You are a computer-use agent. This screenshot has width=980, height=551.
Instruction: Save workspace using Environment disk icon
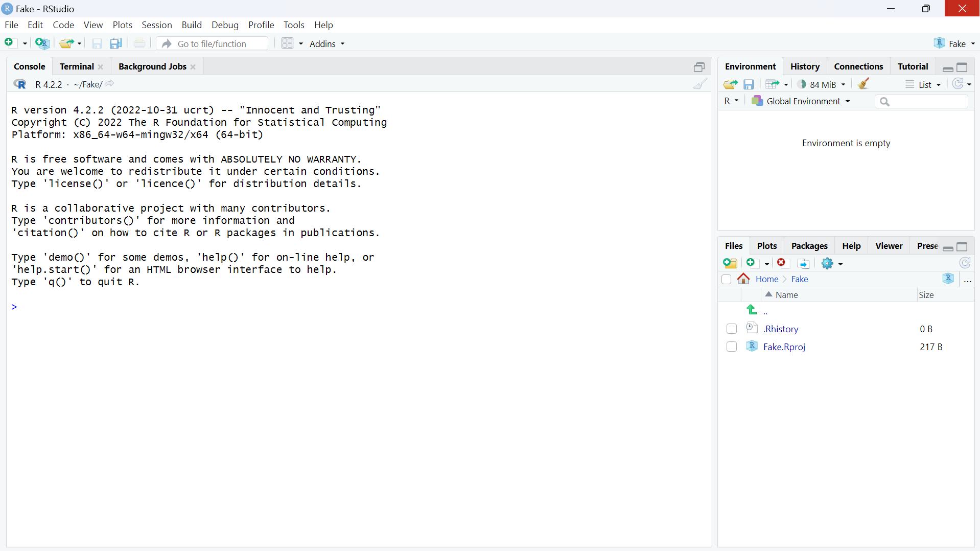coord(749,84)
